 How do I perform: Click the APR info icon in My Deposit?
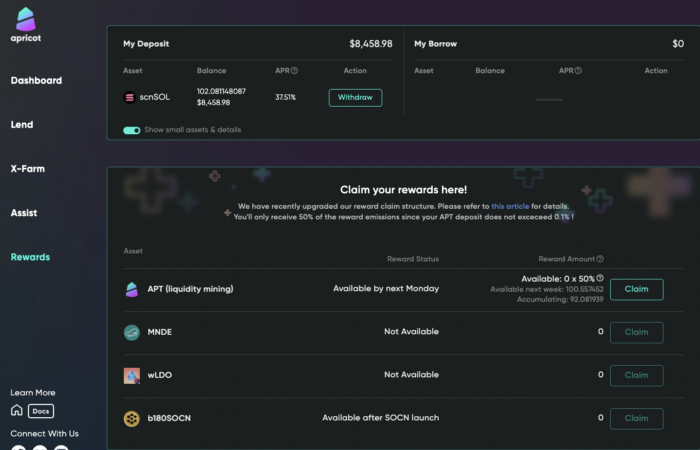pyautogui.click(x=294, y=71)
